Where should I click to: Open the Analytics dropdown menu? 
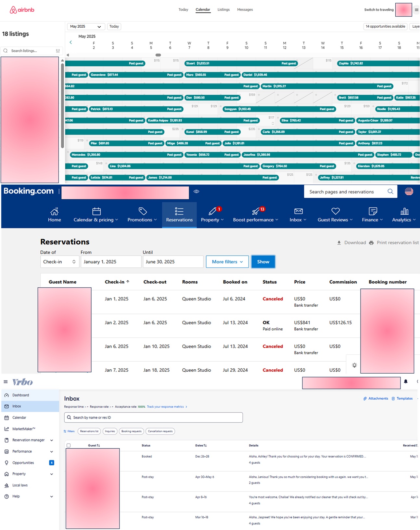click(404, 215)
